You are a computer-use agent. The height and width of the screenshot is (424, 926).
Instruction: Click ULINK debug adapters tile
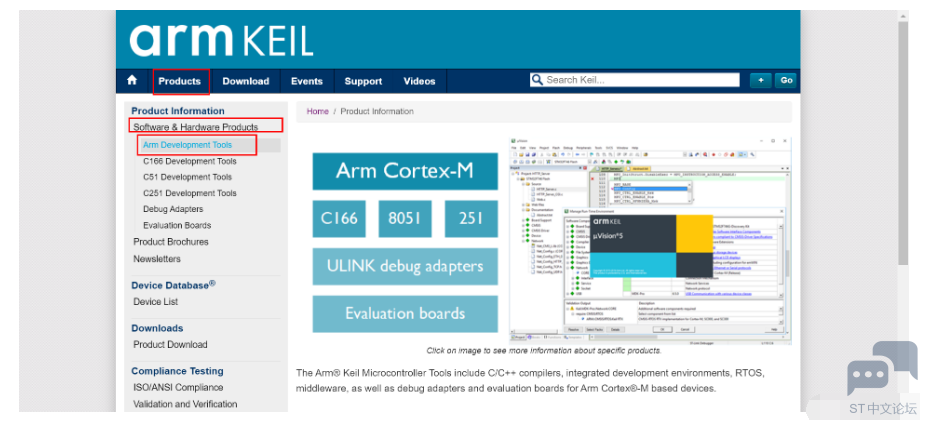tap(405, 266)
